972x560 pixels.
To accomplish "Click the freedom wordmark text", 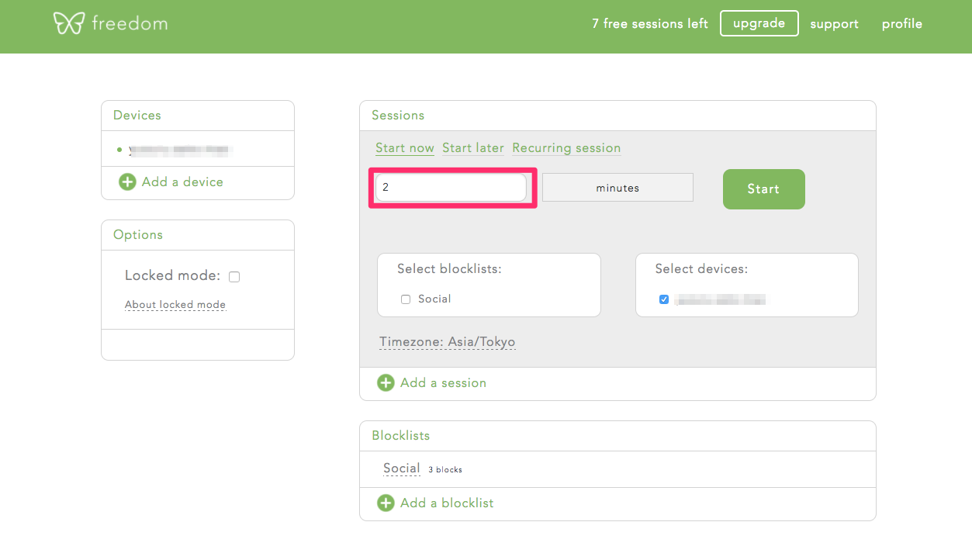I will click(130, 23).
